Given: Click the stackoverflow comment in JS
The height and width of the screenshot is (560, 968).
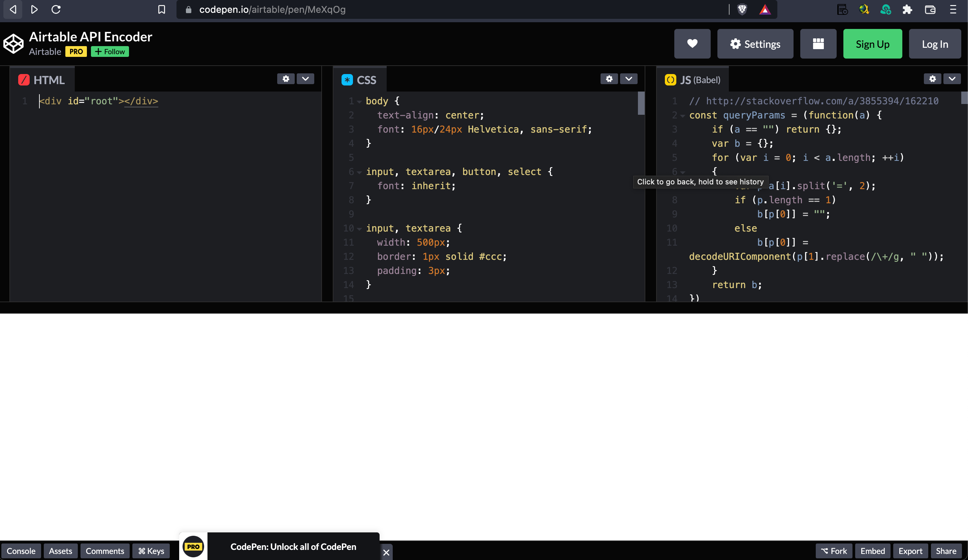Looking at the screenshot, I should point(814,101).
